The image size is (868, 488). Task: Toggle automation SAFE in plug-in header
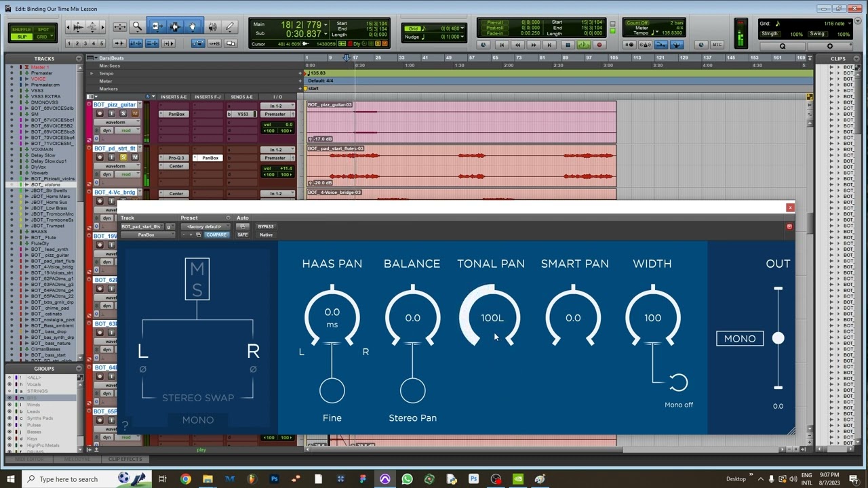tap(243, 235)
